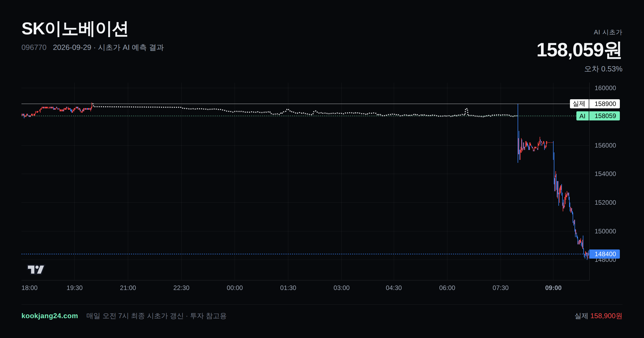Screen dimensions: 644x338
Task: Open the kookjang24.com link
Action: (x=50, y=316)
